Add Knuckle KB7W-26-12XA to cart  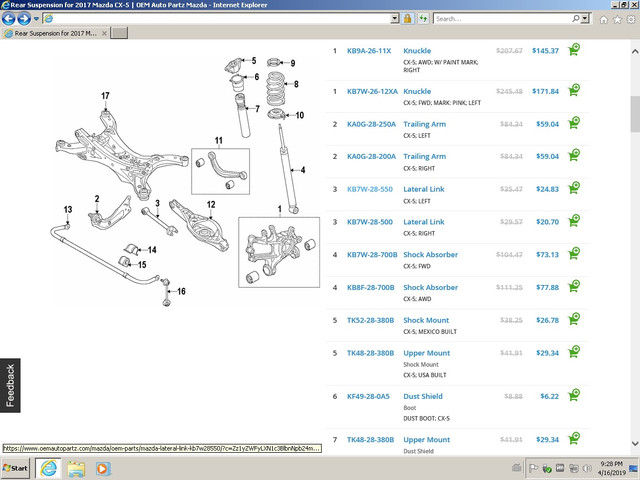(574, 90)
